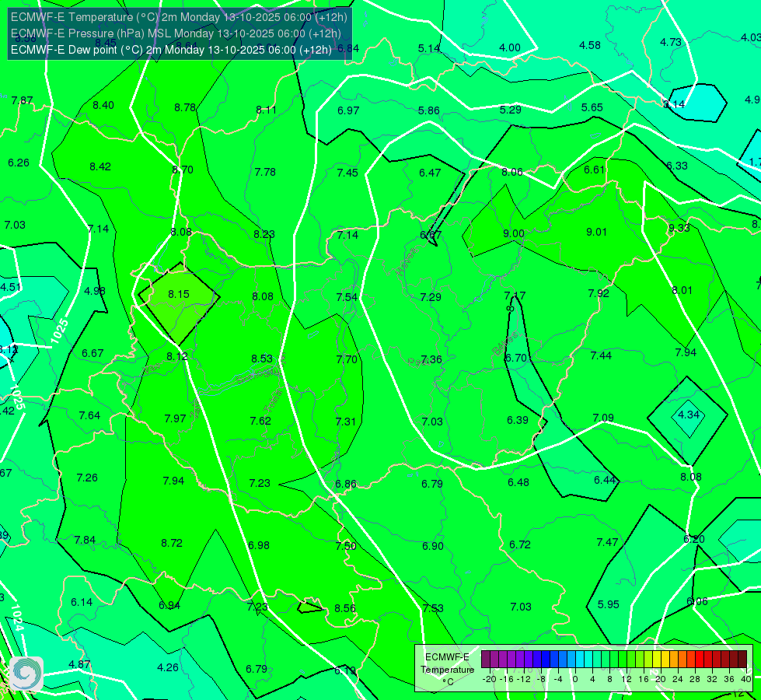Click the 6.39 temperature value
Viewport: 761px width, 700px height.
pyautogui.click(x=518, y=420)
